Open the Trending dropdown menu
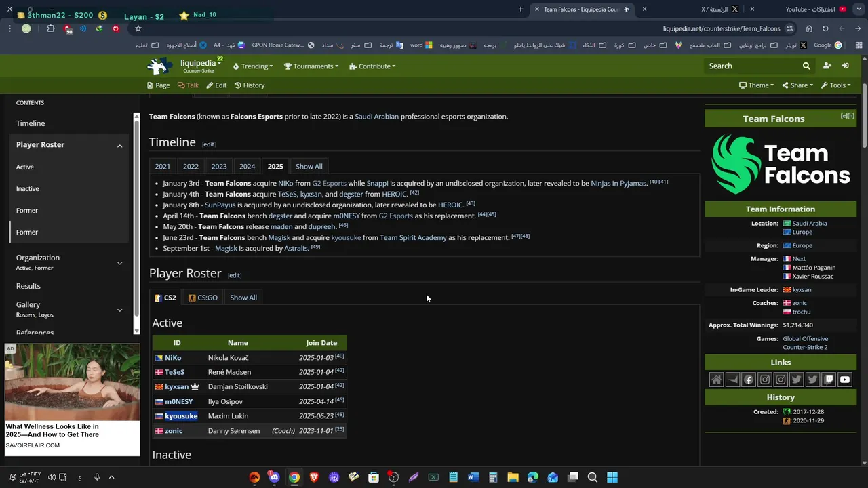The width and height of the screenshot is (868, 488). click(253, 66)
